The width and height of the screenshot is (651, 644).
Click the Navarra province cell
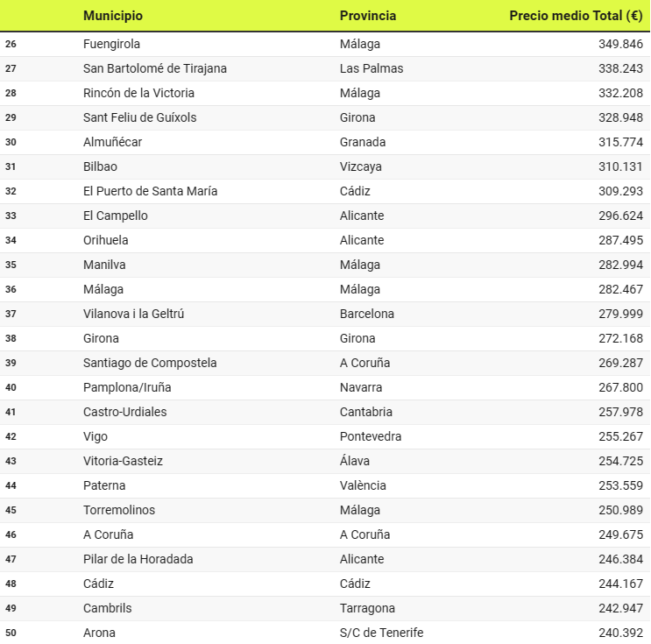point(362,387)
